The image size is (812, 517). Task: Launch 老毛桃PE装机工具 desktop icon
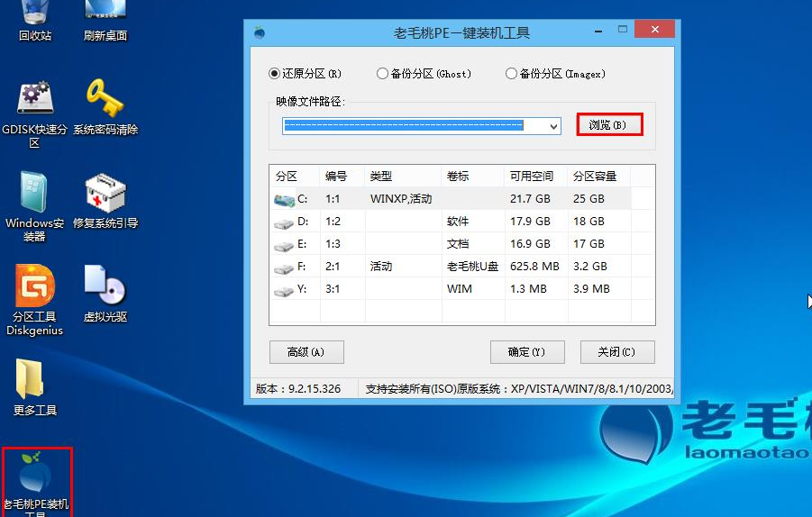[36, 483]
